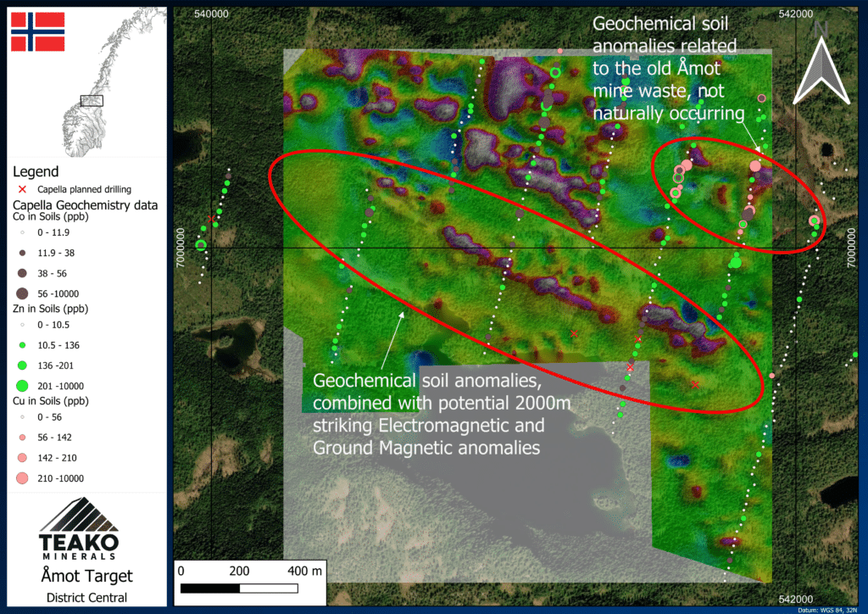Open the Norway inset locator map
This screenshot has height=614, width=868.
pyautogui.click(x=114, y=82)
